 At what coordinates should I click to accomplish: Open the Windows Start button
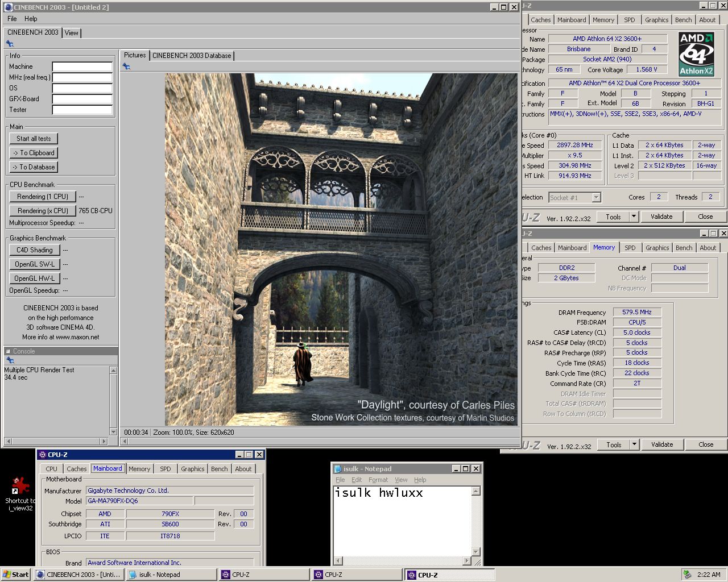coord(16,575)
